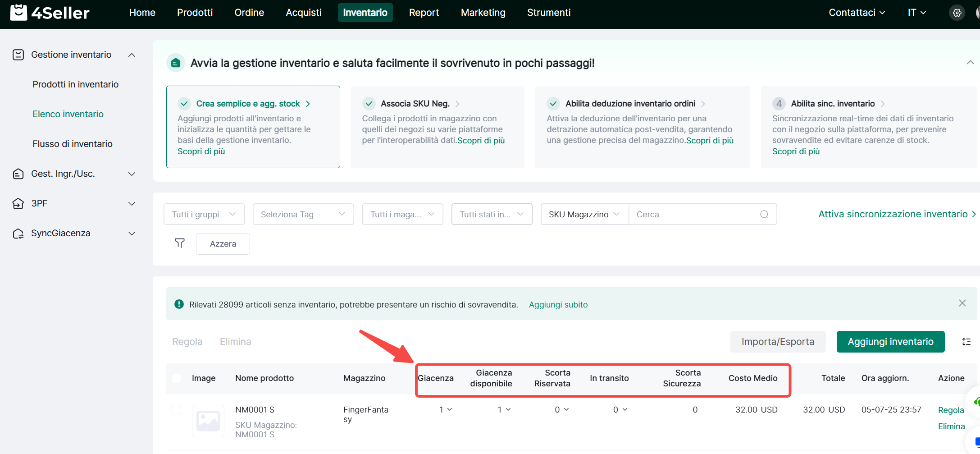Click the search magnifier icon

pyautogui.click(x=764, y=214)
